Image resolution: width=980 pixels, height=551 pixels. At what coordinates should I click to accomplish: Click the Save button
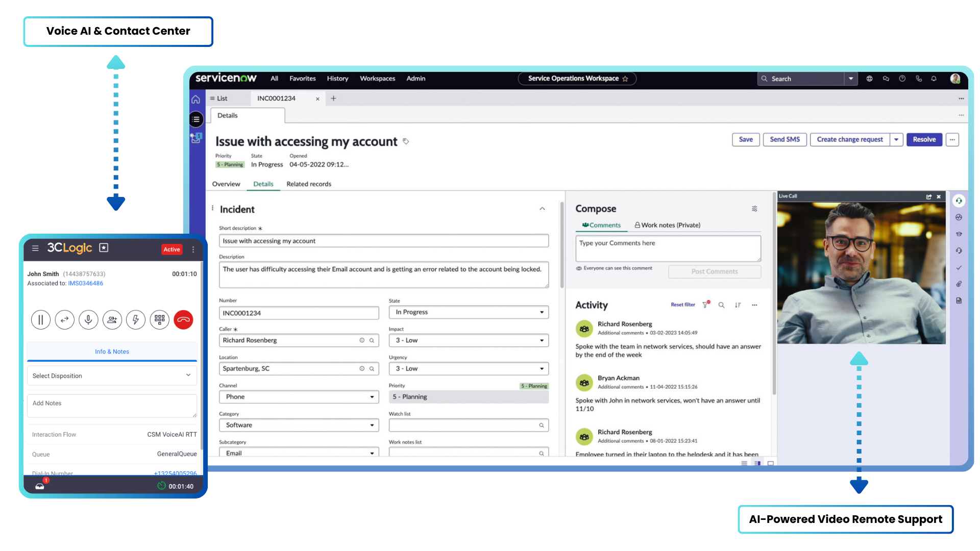tap(746, 140)
